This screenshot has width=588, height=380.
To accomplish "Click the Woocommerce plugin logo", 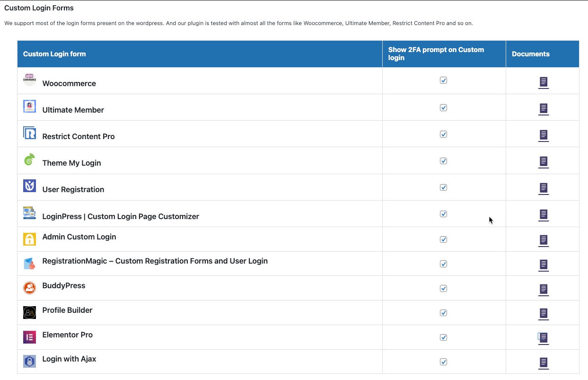I will pos(29,79).
